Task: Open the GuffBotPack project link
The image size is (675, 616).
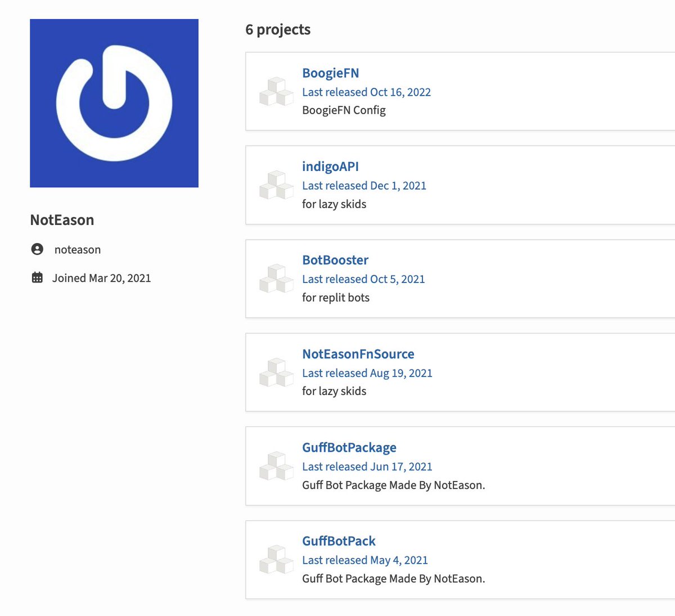Action: (339, 541)
